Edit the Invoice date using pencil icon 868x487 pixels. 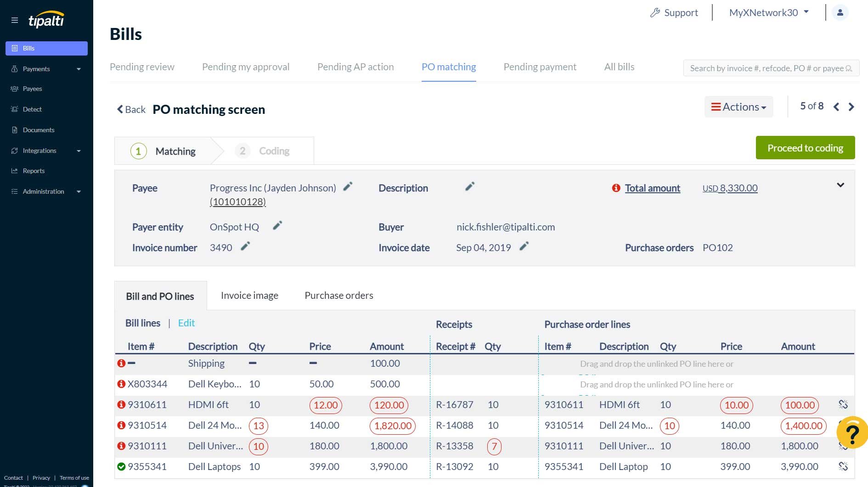point(524,246)
